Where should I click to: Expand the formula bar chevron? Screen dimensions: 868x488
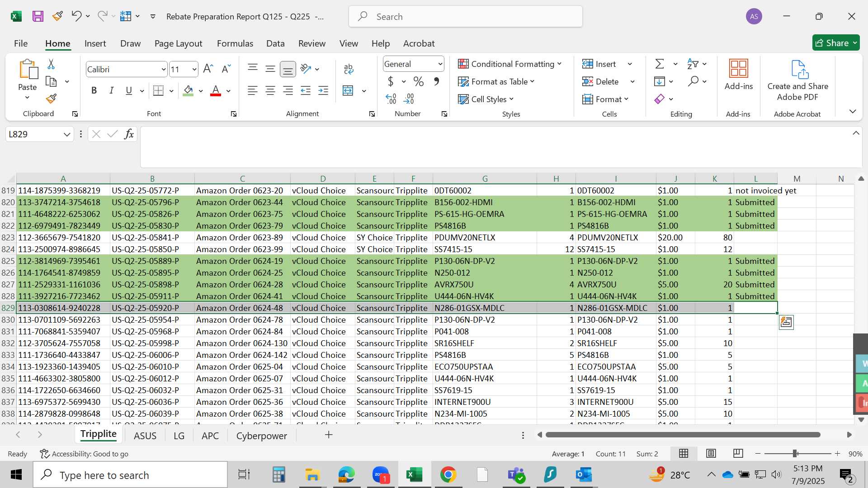856,133
